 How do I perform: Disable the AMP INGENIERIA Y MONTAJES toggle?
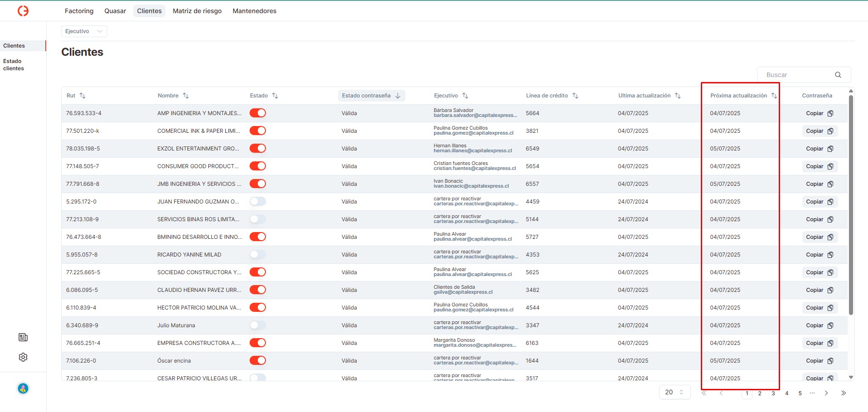[258, 113]
